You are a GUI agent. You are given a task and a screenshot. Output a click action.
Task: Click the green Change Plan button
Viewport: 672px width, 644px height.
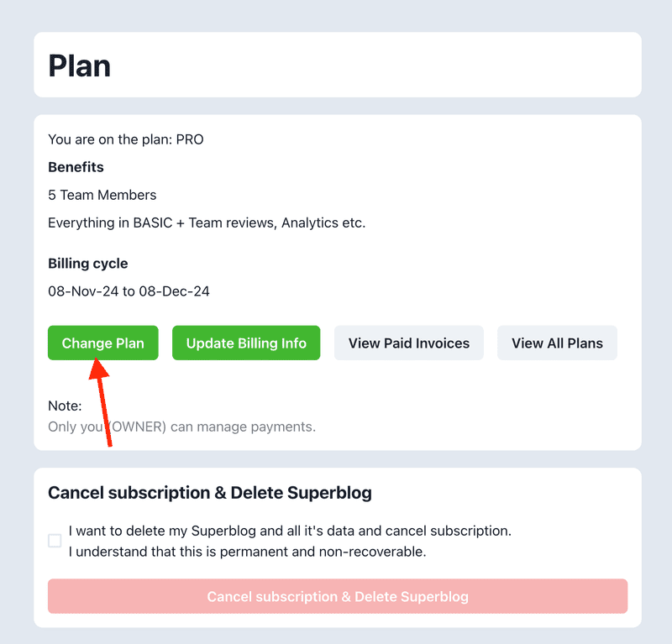click(x=102, y=343)
